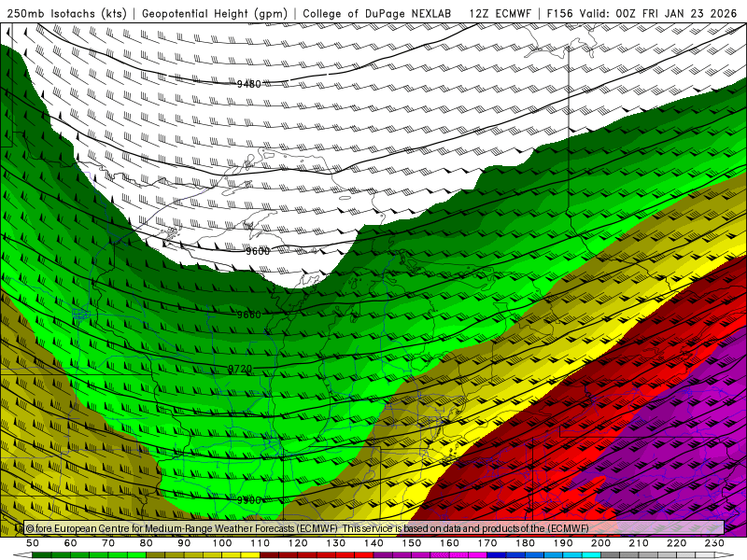747x560 pixels.
Task: Click the 9660 height contour label
Action: coord(248,315)
